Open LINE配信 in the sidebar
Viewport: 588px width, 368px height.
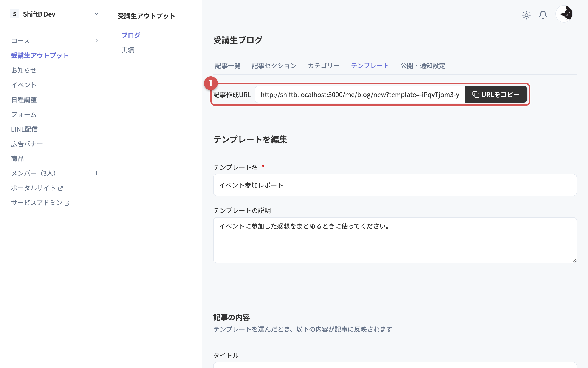(x=24, y=129)
